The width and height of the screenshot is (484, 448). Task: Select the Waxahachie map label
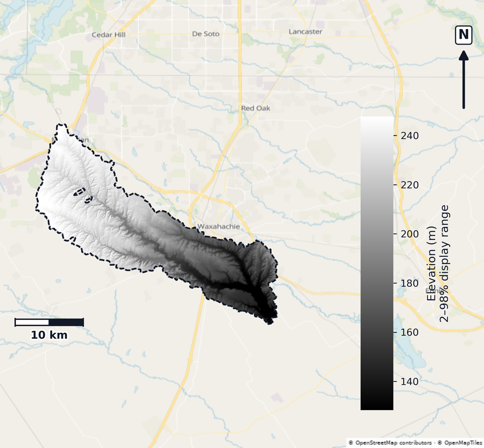[x=219, y=226]
